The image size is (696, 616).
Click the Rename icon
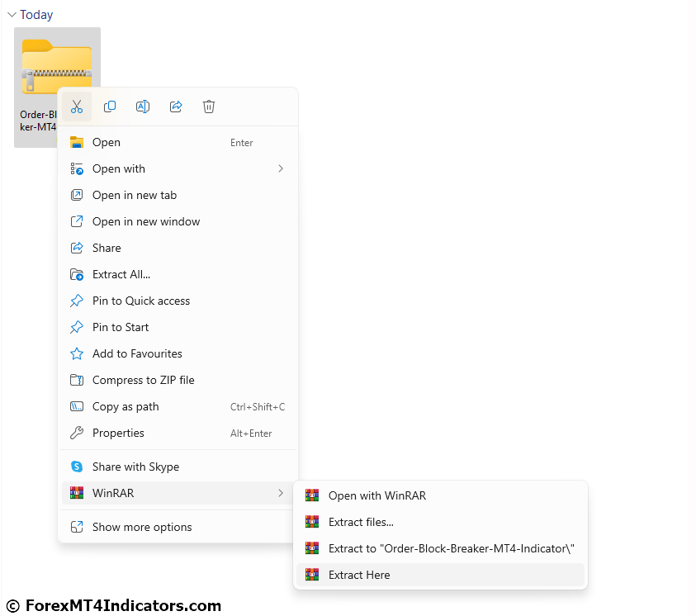point(143,106)
